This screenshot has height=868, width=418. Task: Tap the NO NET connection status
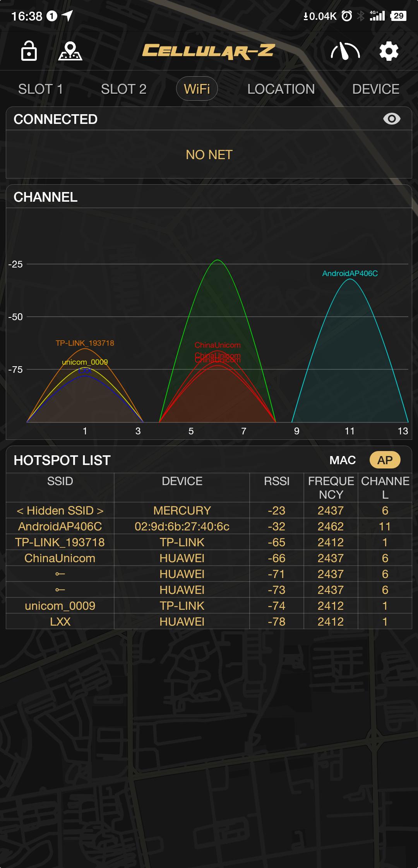click(209, 155)
